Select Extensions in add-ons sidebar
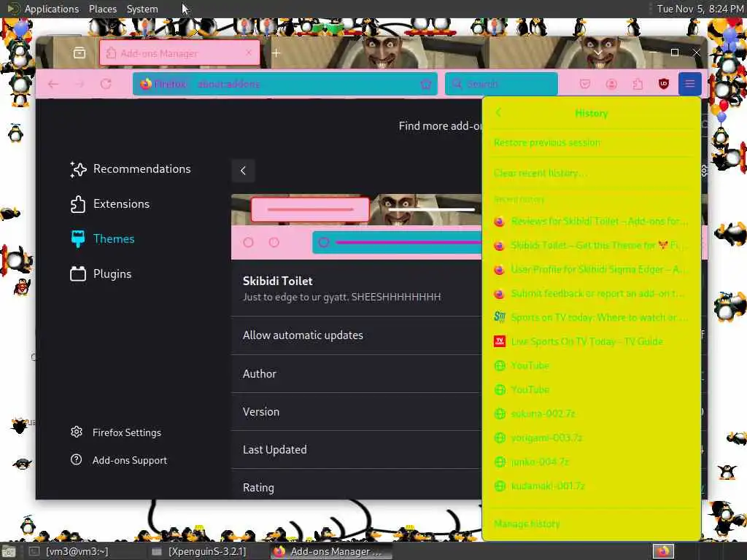This screenshot has height=560, width=747. pos(109,204)
